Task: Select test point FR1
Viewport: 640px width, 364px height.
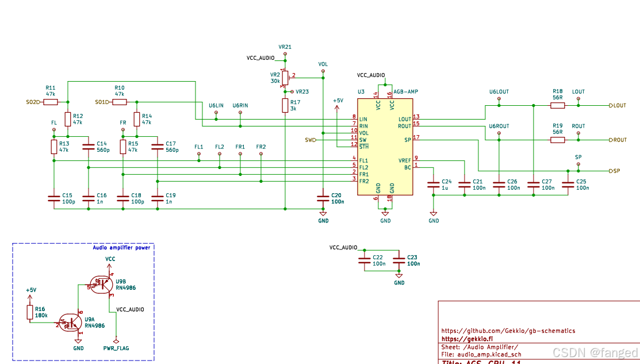Action: tap(240, 154)
